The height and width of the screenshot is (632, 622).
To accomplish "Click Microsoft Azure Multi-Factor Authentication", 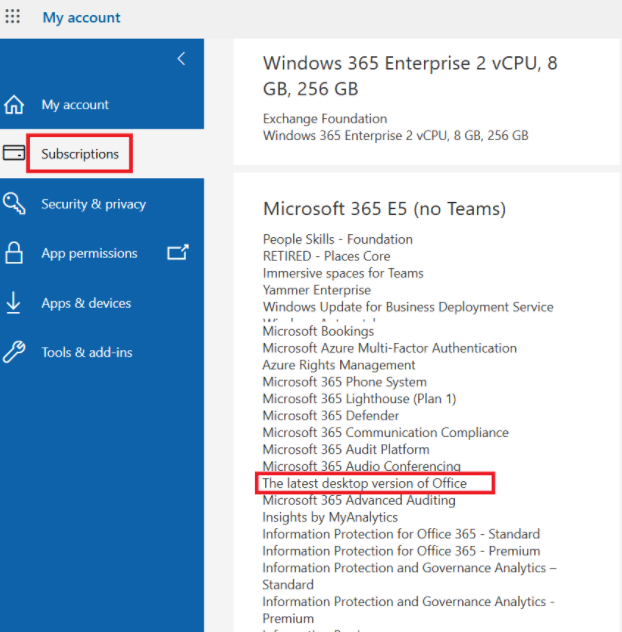I will pos(390,348).
